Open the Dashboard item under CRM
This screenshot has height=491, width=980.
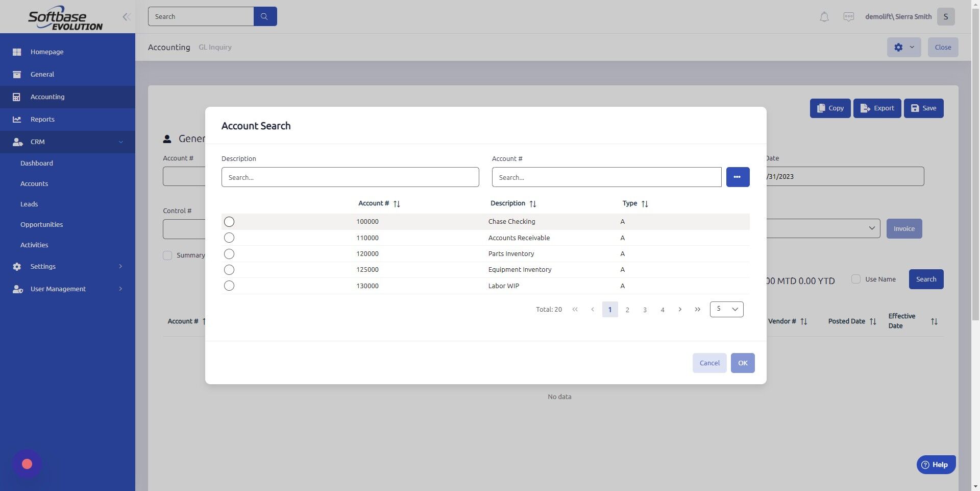pos(37,163)
